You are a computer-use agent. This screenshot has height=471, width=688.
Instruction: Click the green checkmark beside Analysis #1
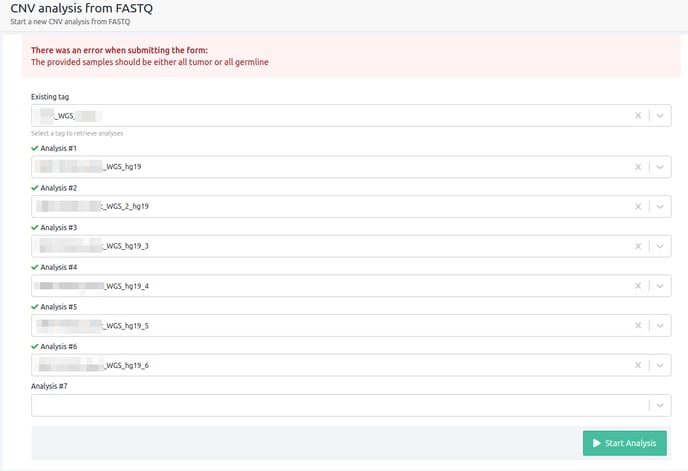coord(35,148)
